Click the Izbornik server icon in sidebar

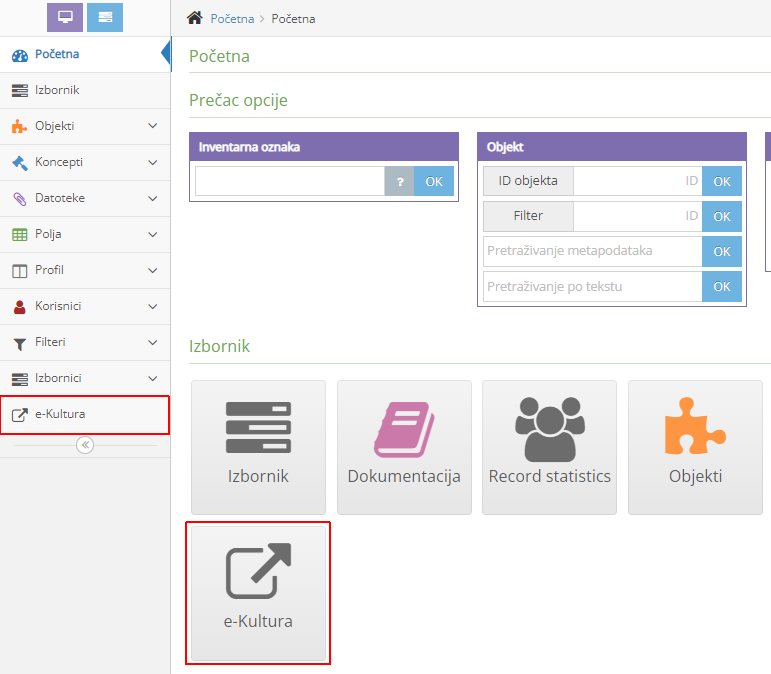point(20,90)
